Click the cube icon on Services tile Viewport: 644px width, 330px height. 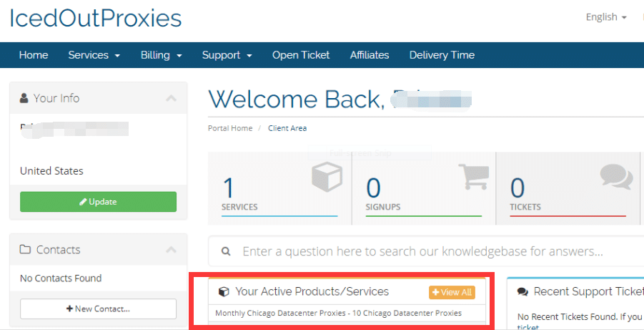click(x=327, y=177)
